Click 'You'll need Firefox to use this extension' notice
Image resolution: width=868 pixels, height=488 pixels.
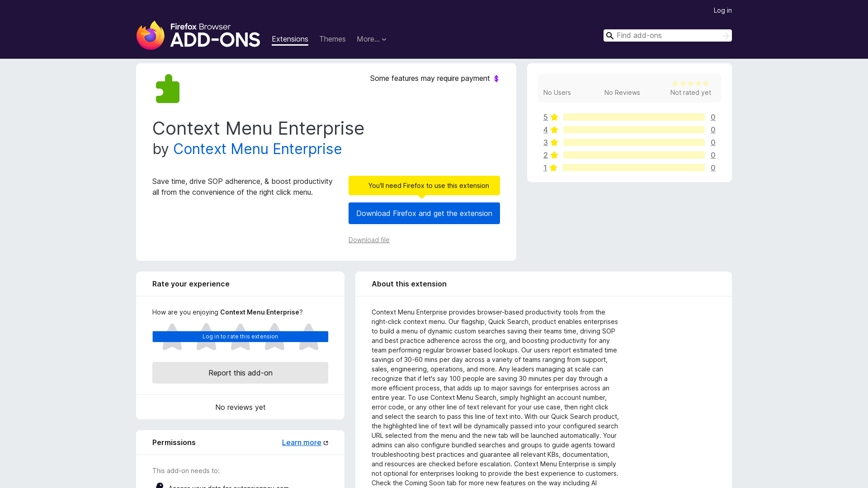tap(424, 186)
